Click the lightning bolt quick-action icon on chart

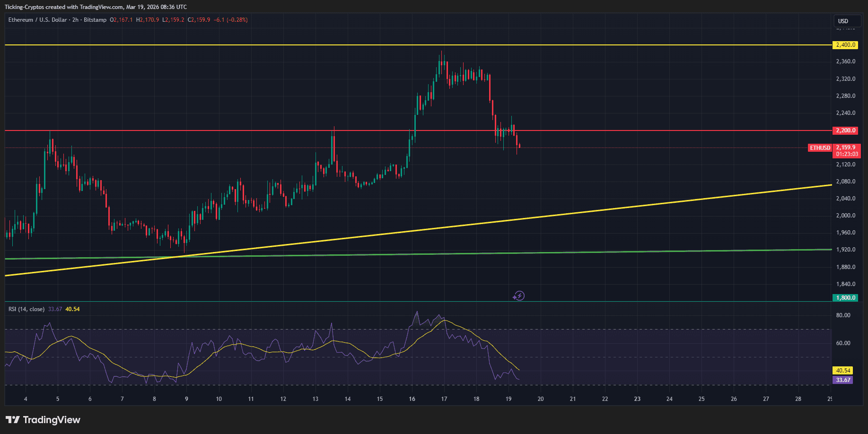518,296
